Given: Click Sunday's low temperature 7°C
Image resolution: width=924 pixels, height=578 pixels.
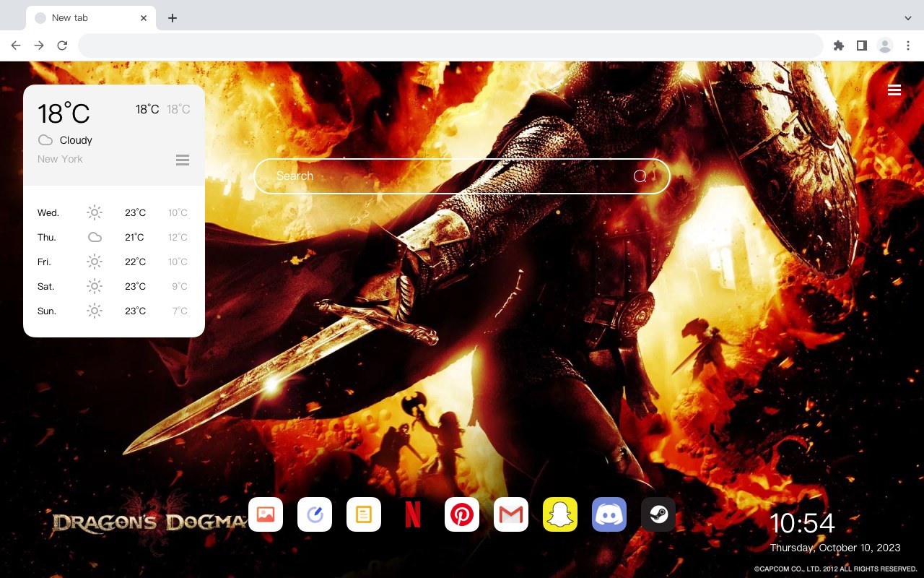Looking at the screenshot, I should point(180,311).
